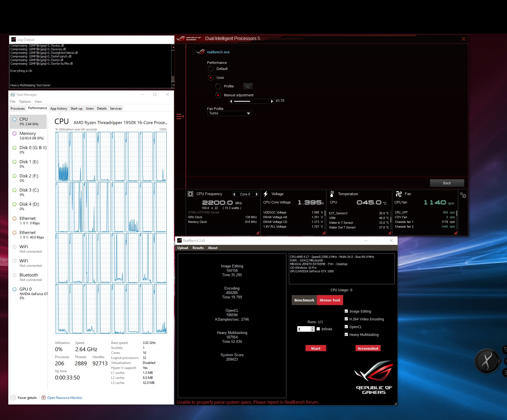This screenshot has width=507, height=420.
Task: Open the monitor settings gear icon
Action: click(463, 195)
